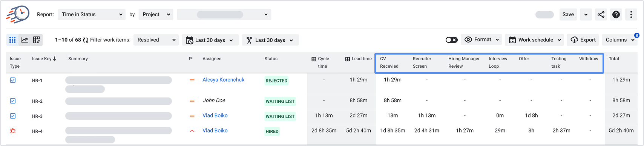Open the three-dot more menu
This screenshot has width=644, height=146.
point(631,14)
